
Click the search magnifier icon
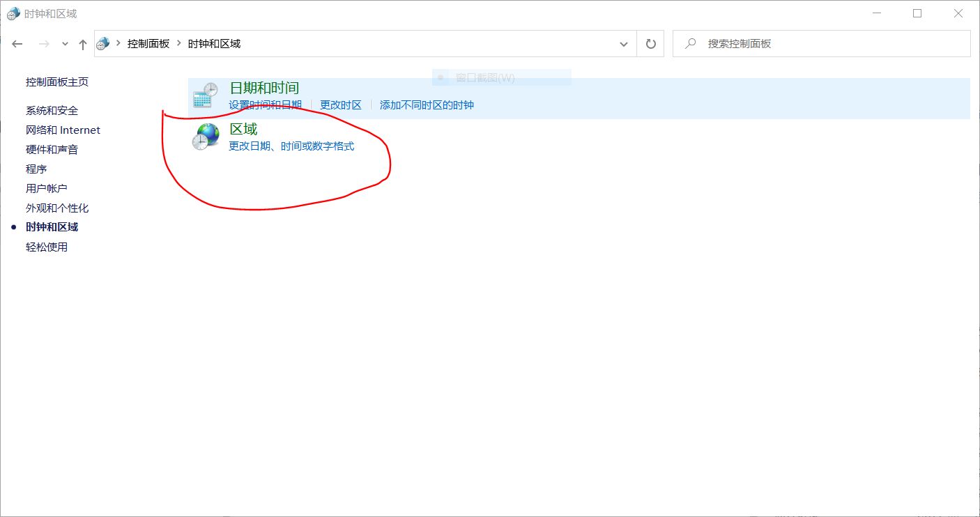[x=691, y=43]
